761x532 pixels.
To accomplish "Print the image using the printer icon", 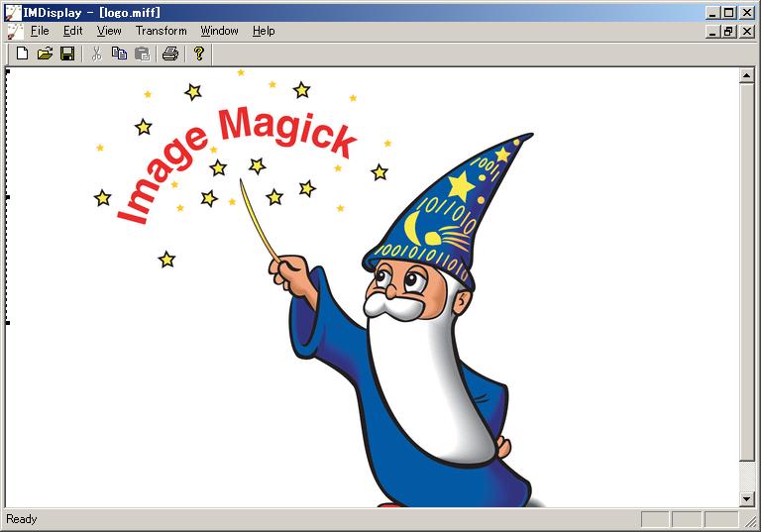I will (x=170, y=53).
